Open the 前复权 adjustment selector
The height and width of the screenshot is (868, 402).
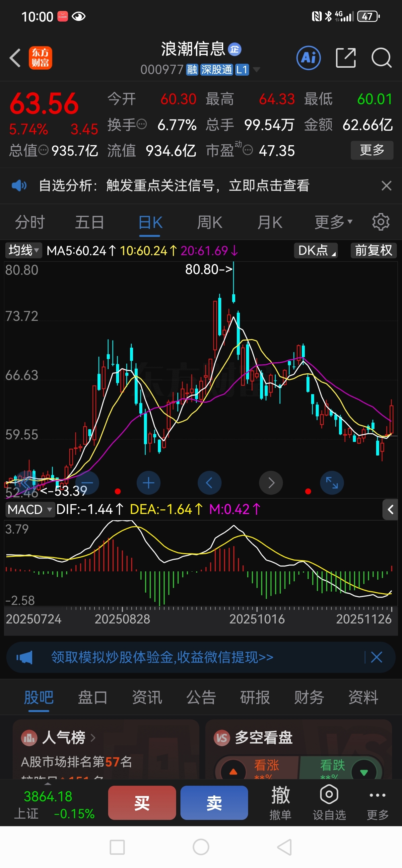point(374,251)
